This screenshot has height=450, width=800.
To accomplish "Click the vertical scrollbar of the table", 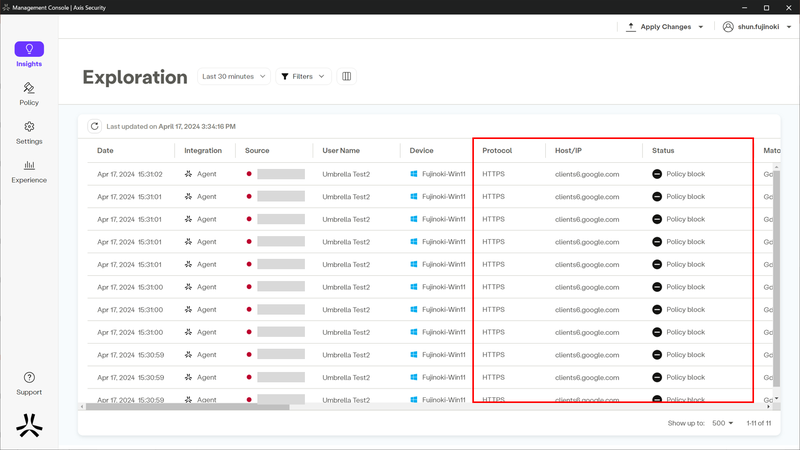I will pyautogui.click(x=777, y=279).
